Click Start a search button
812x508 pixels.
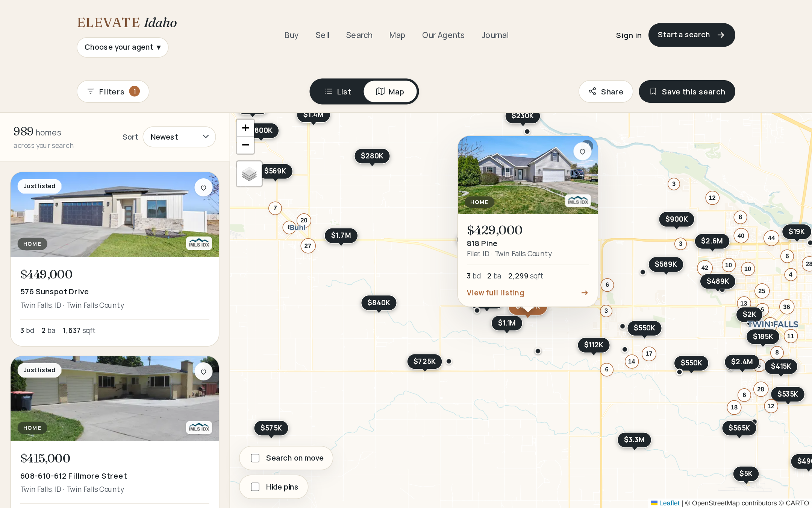point(692,35)
